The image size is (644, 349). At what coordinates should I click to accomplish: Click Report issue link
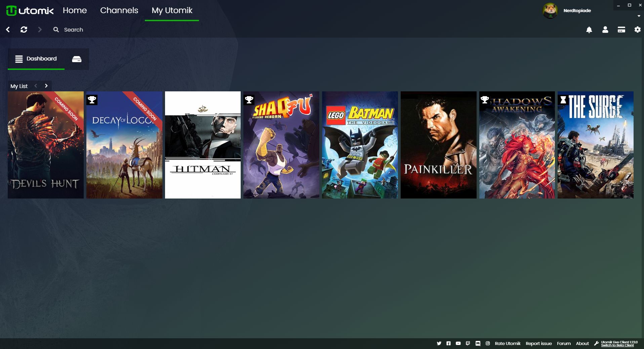538,343
